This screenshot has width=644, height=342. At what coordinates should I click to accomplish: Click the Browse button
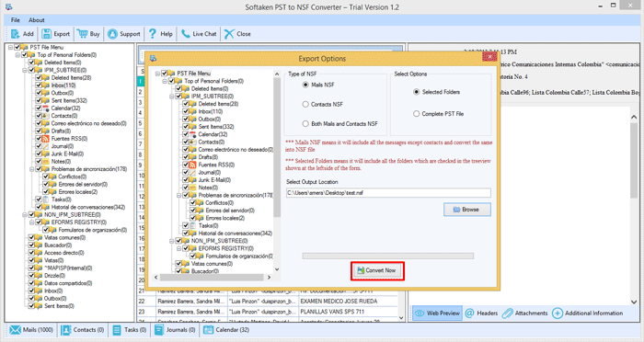(x=467, y=210)
